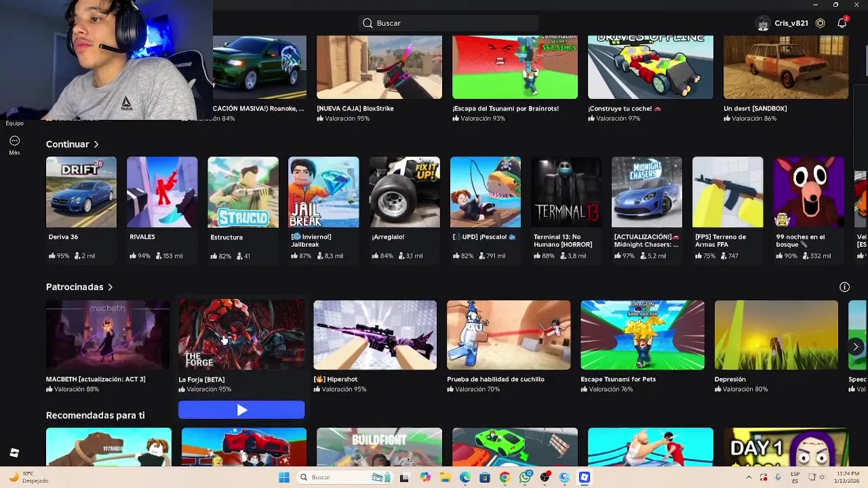Viewport: 868px width, 488px height.
Task: Open the Robux hexagon icon
Action: coord(820,23)
